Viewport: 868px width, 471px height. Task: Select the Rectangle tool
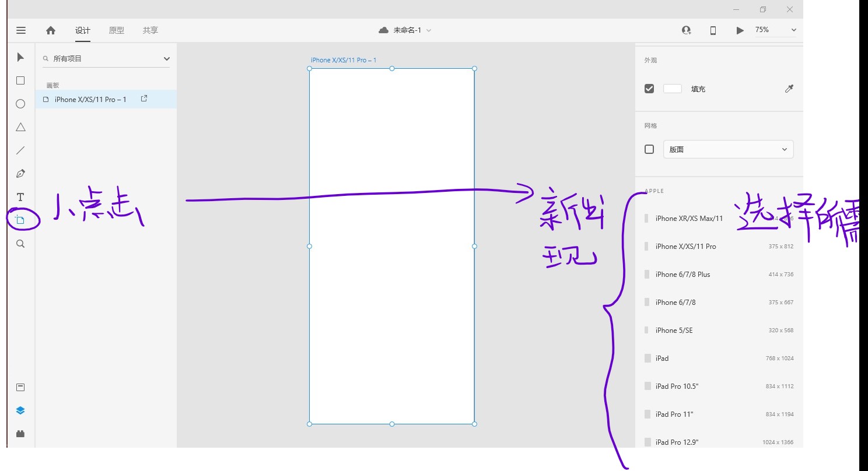click(20, 80)
